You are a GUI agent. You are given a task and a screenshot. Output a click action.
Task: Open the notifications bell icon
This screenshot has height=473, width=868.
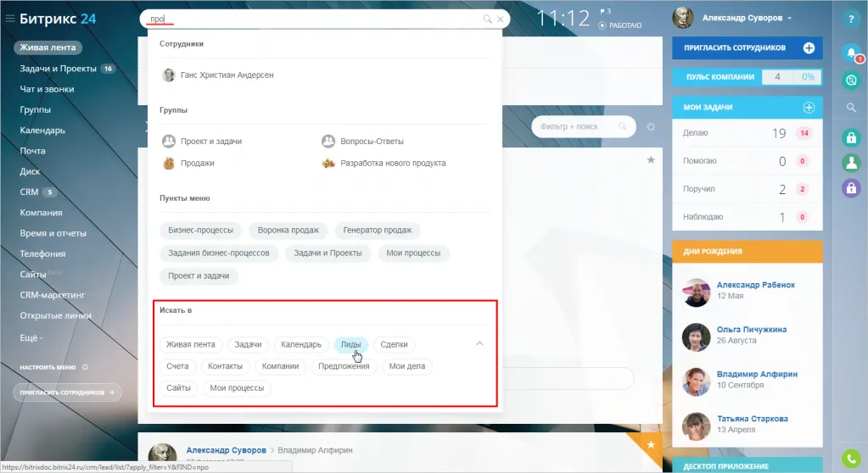coord(851,52)
